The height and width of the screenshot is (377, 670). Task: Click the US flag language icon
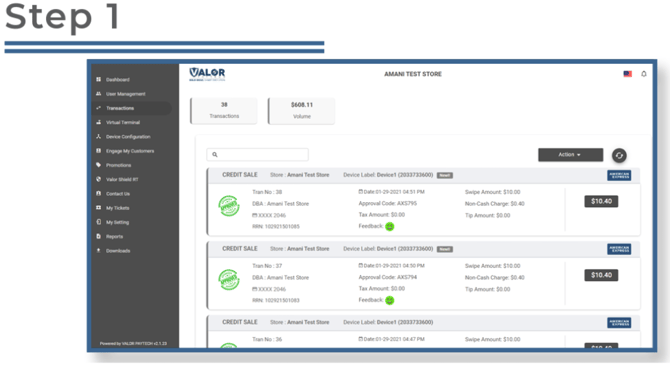[627, 74]
